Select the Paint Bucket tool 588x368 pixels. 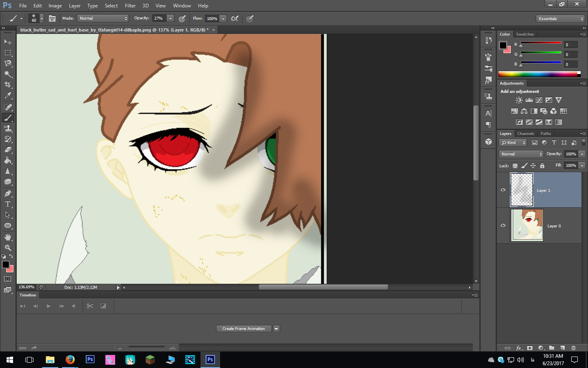click(8, 160)
